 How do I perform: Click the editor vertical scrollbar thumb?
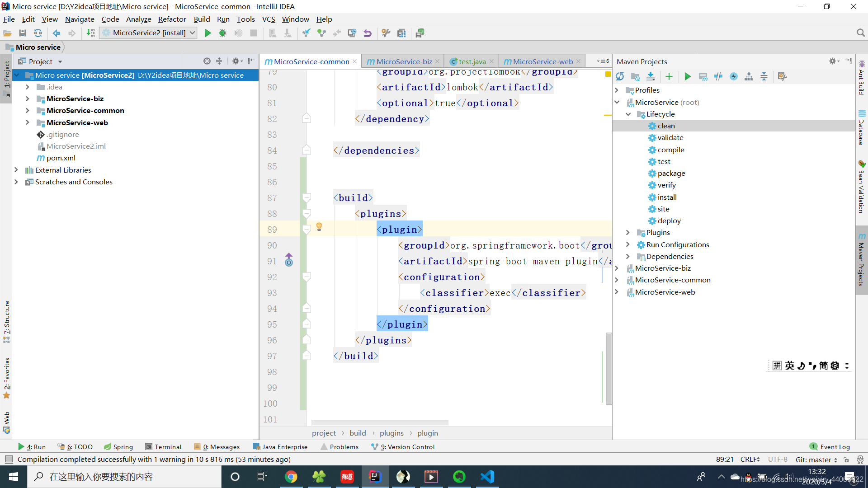609,368
